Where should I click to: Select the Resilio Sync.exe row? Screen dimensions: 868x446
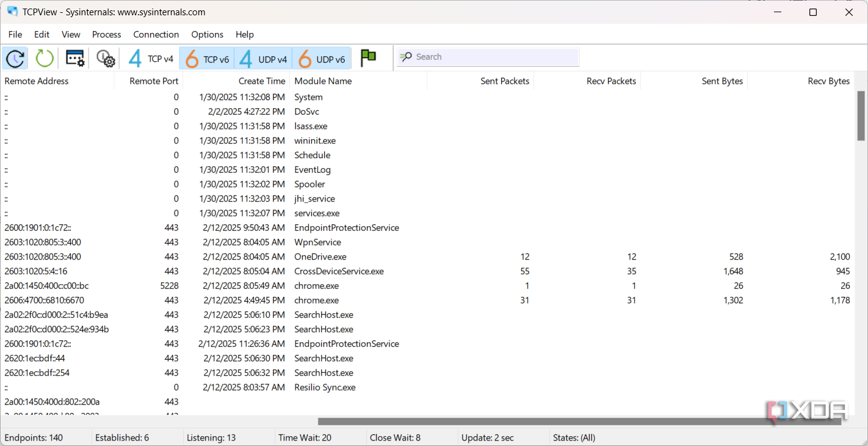point(427,387)
